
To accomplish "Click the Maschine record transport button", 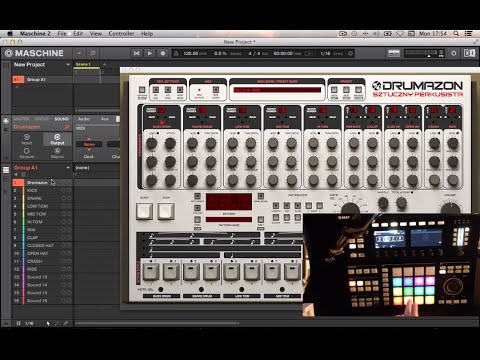I will coord(163,53).
